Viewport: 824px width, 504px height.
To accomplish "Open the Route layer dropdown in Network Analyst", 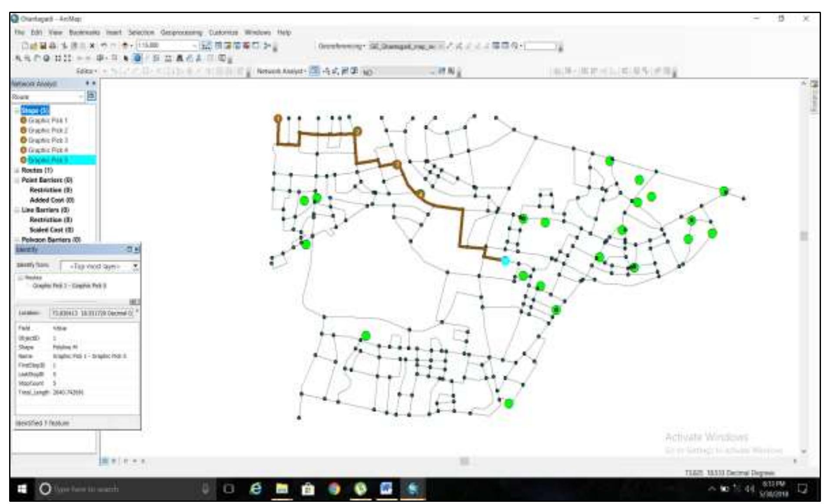I will click(81, 96).
